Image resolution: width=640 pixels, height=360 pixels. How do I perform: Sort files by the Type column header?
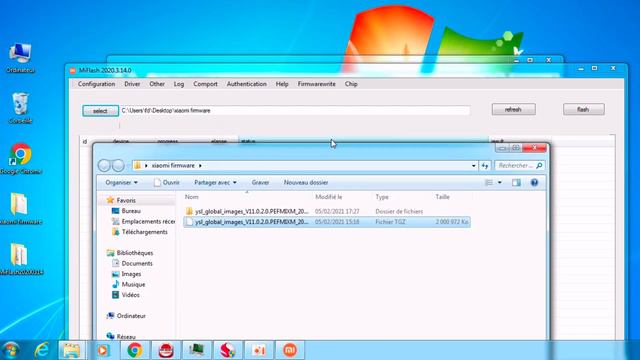coord(382,197)
